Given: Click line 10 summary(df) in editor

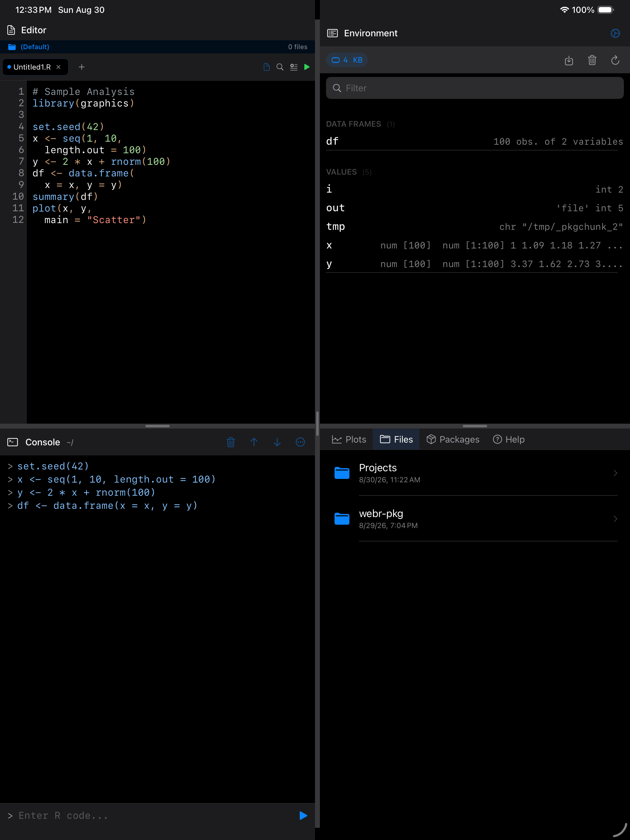Looking at the screenshot, I should coord(65,197).
